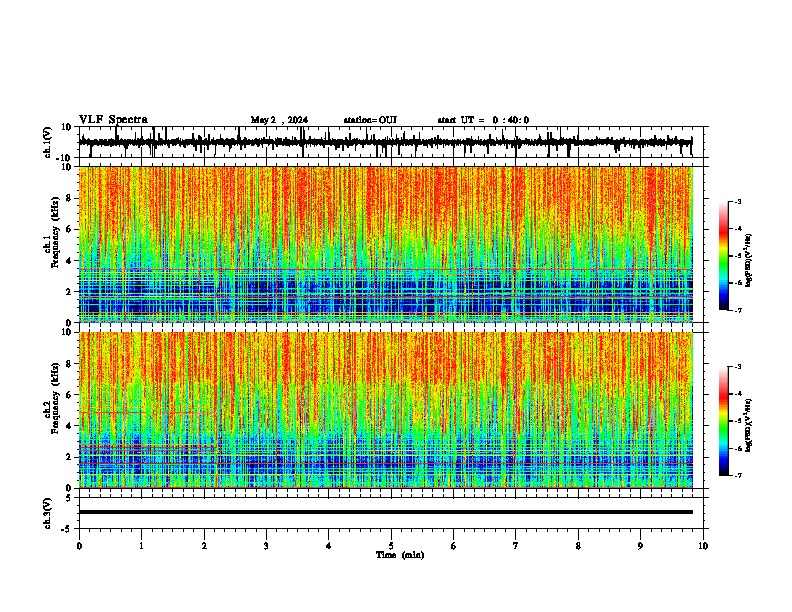Click time axis tick label '0'
The height and width of the screenshot is (612, 792).
pos(79,546)
